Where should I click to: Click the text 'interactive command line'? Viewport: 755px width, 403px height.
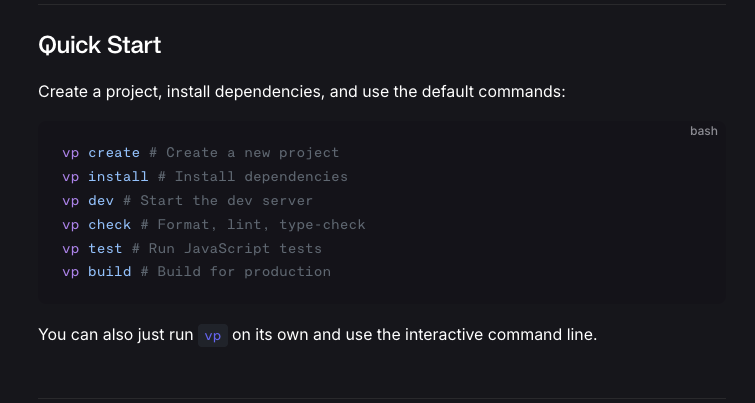[x=499, y=335]
